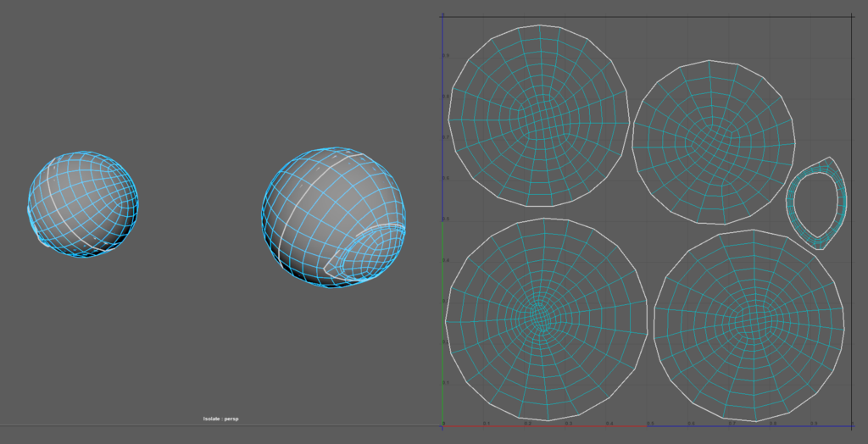Select the almond-shaped ring UV shell
The width and height of the screenshot is (868, 444).
tap(816, 203)
